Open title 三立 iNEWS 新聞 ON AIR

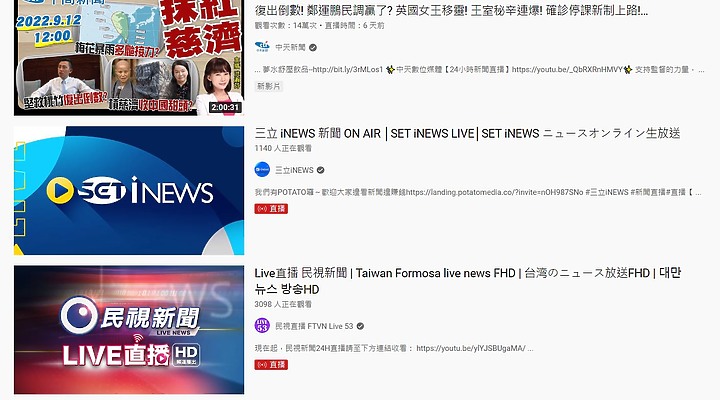click(x=467, y=133)
